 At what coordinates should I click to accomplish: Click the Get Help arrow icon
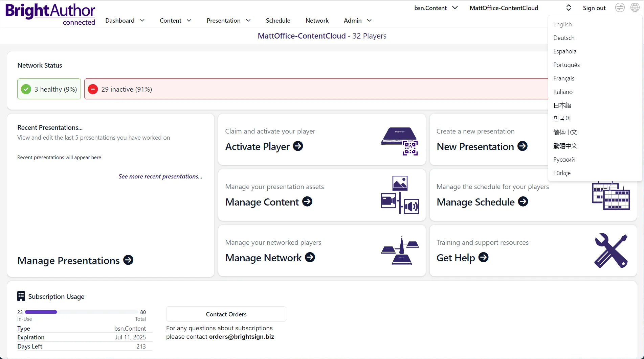click(484, 257)
